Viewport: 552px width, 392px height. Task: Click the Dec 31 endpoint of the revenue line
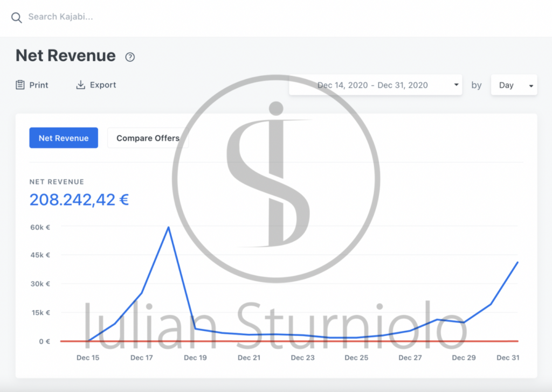(517, 262)
